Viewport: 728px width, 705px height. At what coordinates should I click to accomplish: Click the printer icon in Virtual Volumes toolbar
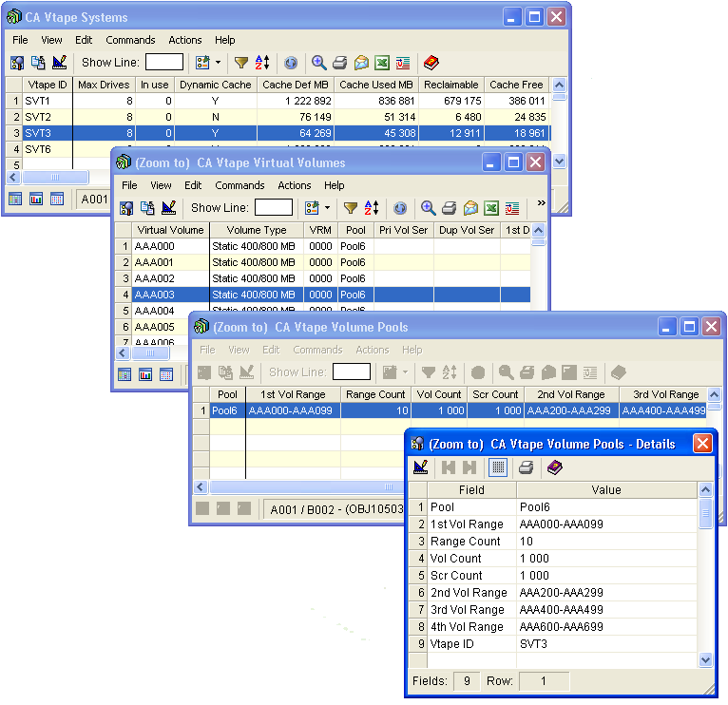pos(449,208)
